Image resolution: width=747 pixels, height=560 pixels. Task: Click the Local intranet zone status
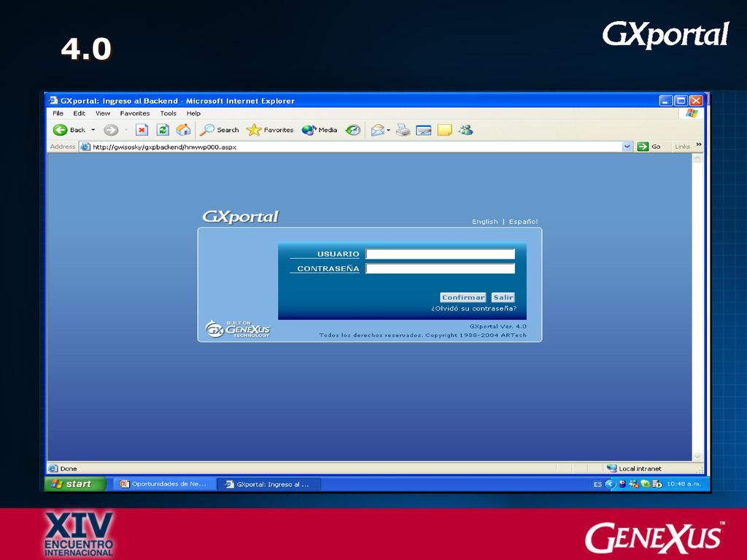click(x=634, y=469)
